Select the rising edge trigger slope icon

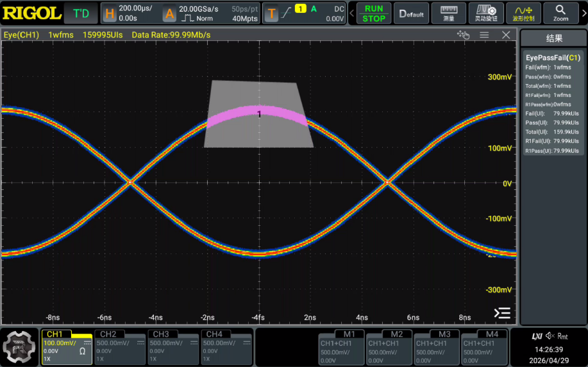[x=286, y=13]
